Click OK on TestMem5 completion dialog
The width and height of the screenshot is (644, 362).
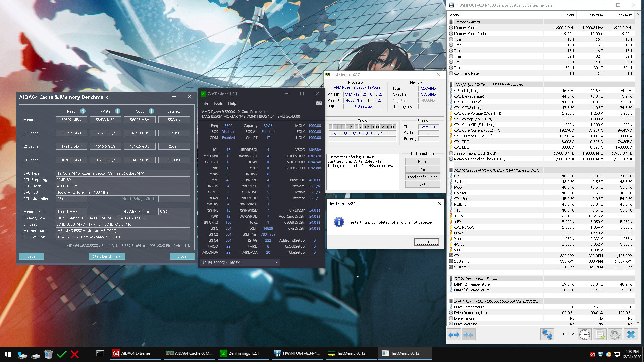pyautogui.click(x=426, y=242)
